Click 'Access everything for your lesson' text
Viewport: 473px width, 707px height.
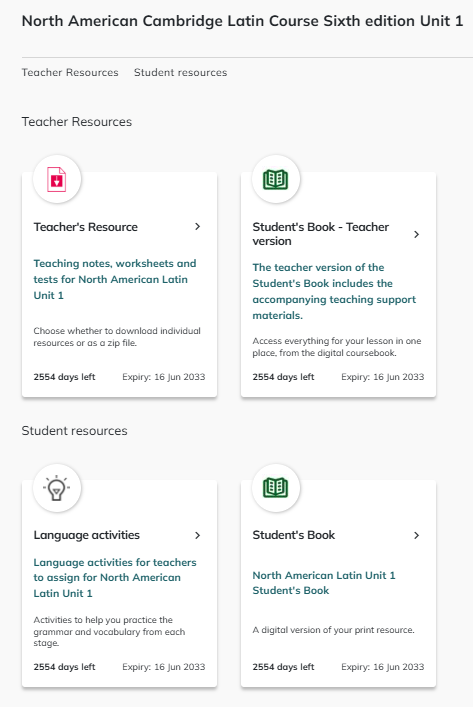click(337, 347)
